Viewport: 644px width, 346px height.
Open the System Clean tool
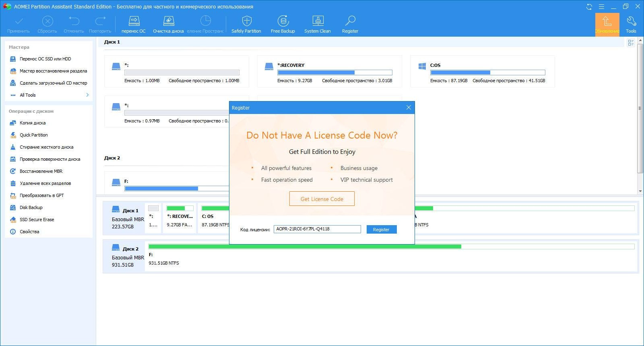pos(318,25)
